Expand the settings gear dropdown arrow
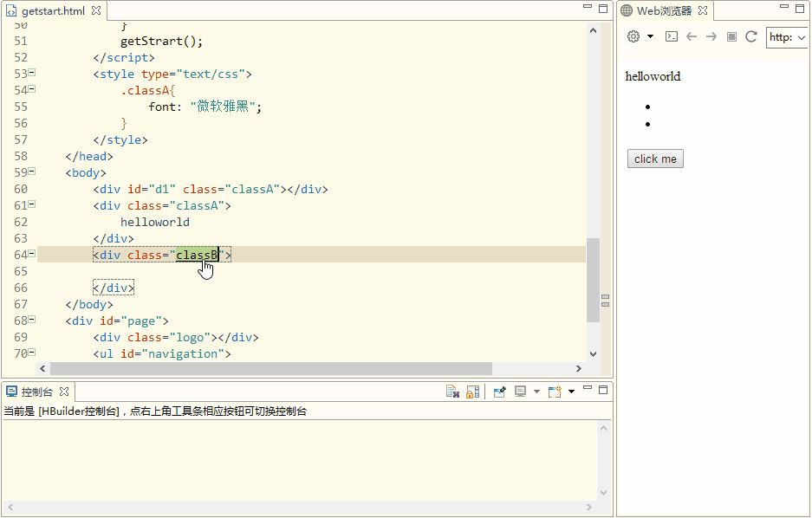This screenshot has width=812, height=518. point(651,36)
